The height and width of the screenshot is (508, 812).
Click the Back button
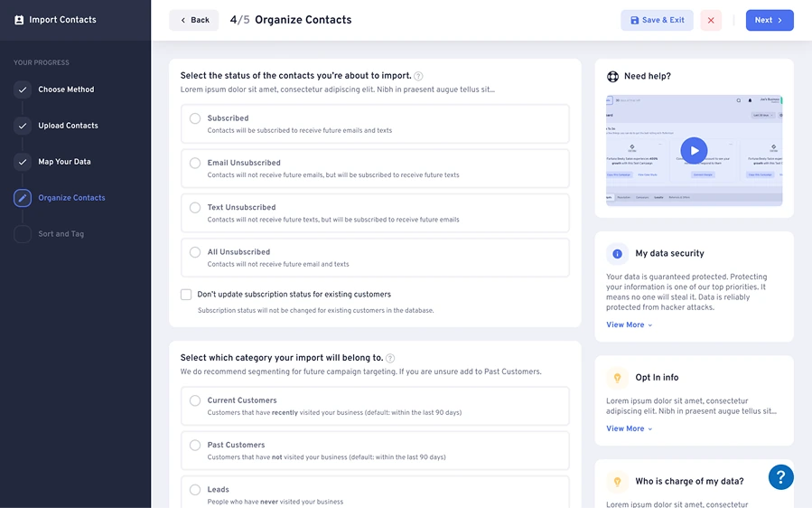tap(194, 20)
